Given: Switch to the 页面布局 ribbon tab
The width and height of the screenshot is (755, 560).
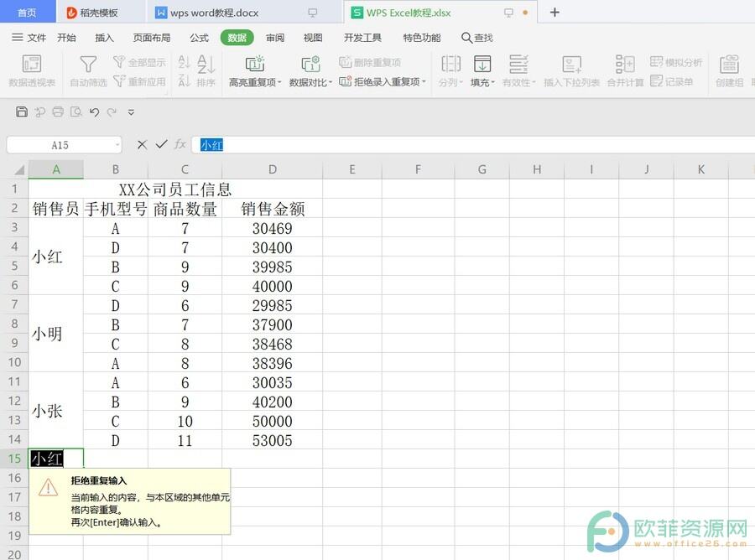Looking at the screenshot, I should click(x=152, y=38).
